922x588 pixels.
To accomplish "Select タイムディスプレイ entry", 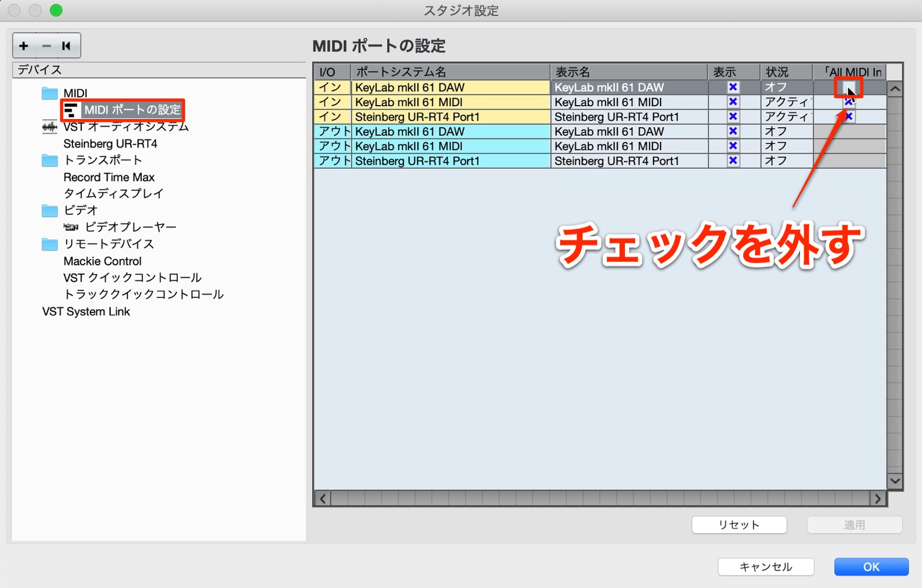I will [113, 194].
